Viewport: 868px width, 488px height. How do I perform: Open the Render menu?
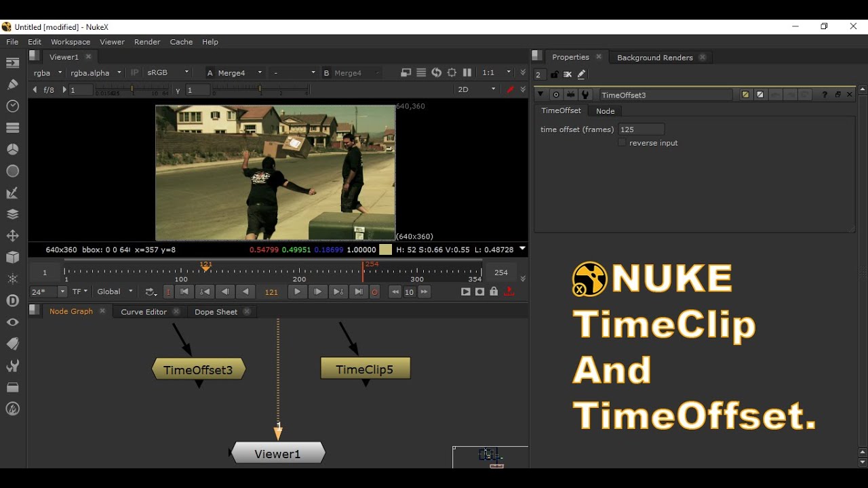click(x=147, y=42)
